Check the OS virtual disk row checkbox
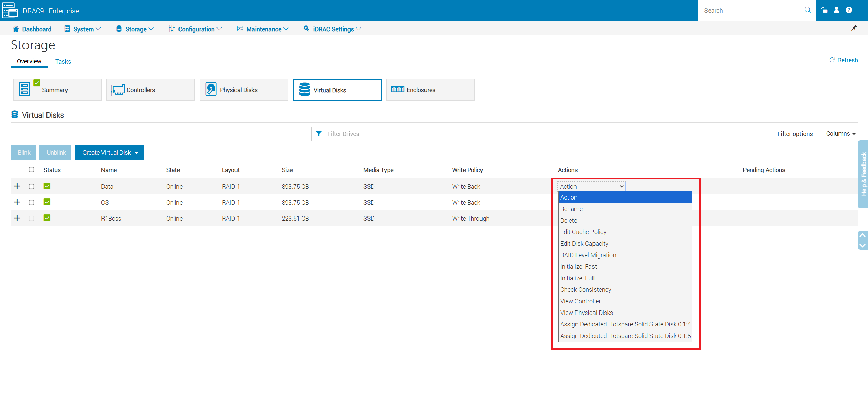 31,202
